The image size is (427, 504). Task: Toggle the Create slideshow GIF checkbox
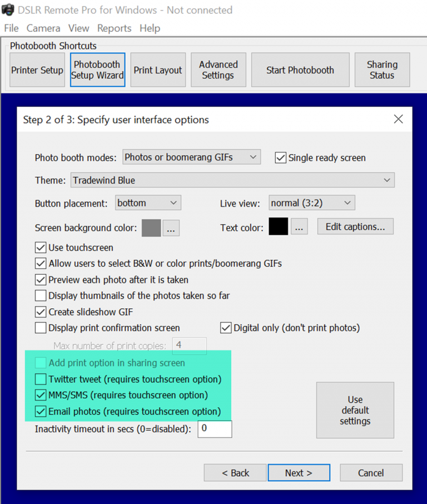[41, 312]
